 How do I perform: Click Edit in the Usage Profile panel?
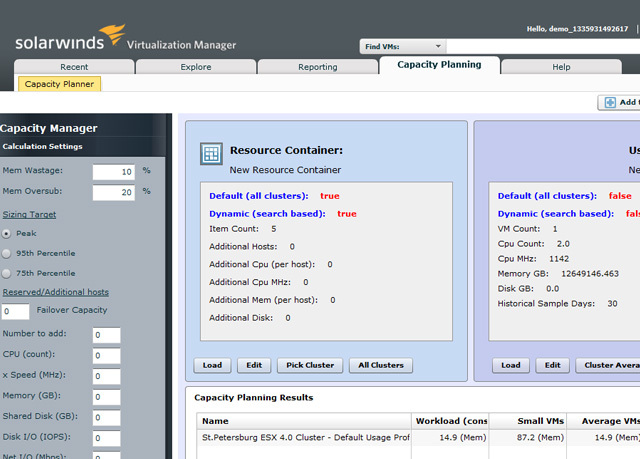click(552, 365)
